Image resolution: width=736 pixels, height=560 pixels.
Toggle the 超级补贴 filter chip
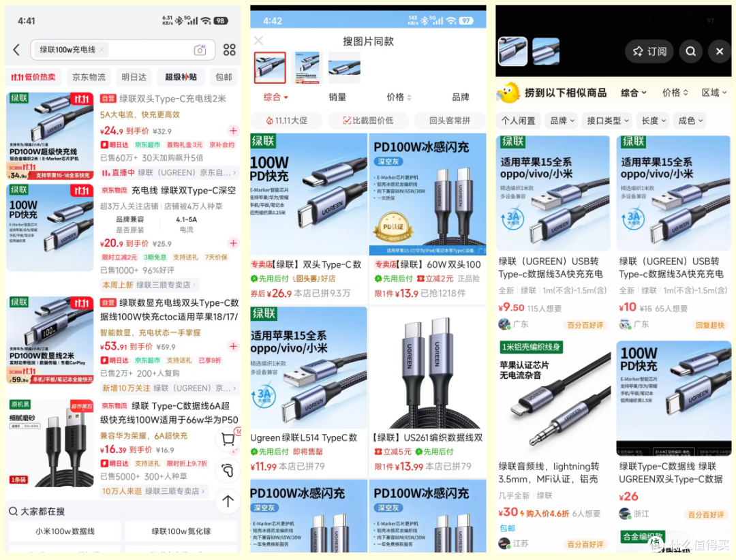(181, 77)
